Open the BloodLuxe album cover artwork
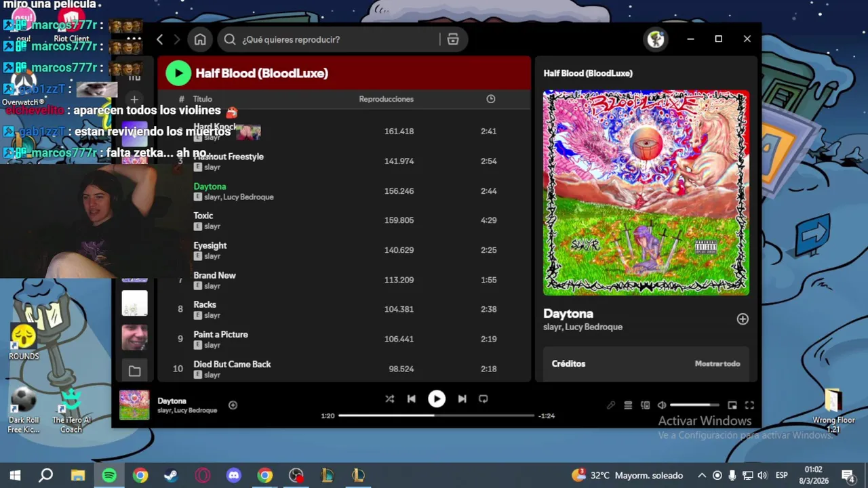868x488 pixels. [x=646, y=192]
